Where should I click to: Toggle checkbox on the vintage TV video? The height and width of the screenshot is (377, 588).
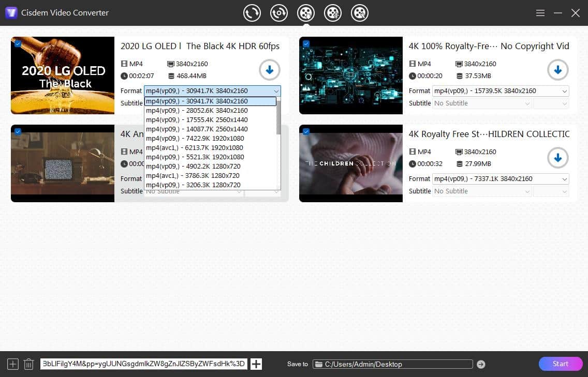(18, 132)
